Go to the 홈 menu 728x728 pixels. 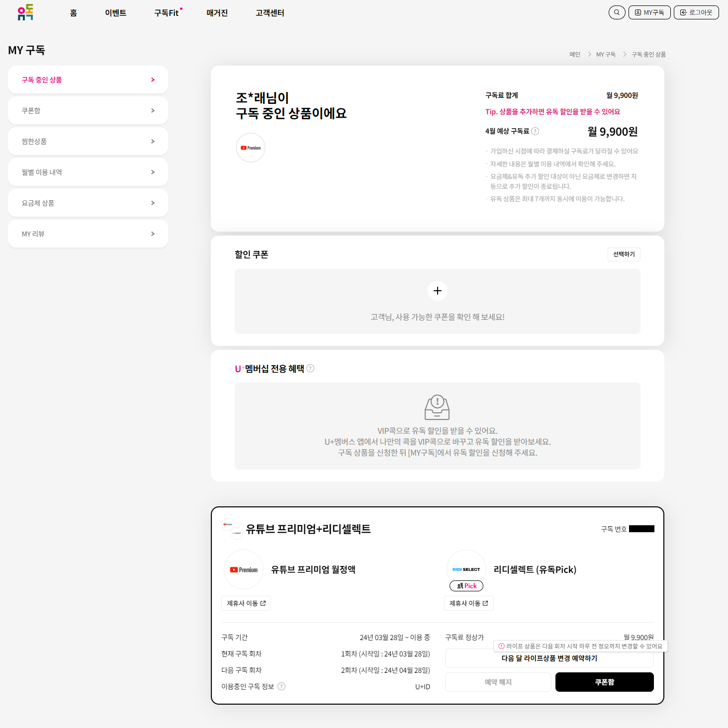click(74, 13)
